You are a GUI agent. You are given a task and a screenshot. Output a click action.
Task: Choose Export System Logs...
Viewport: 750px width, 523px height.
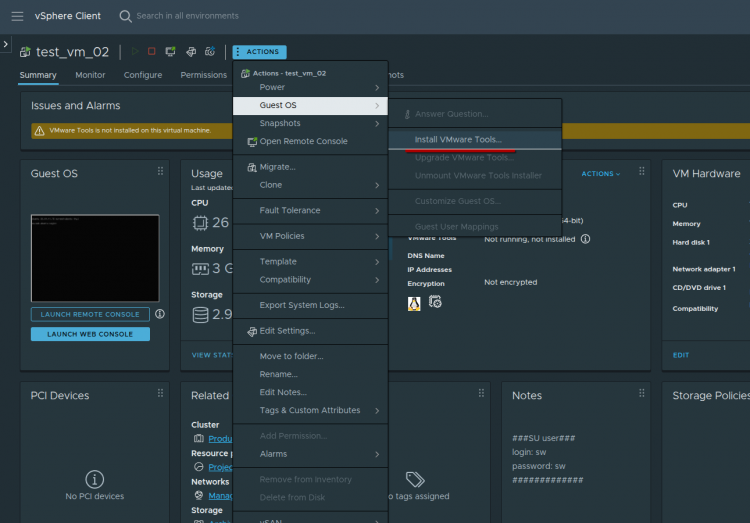[310, 305]
